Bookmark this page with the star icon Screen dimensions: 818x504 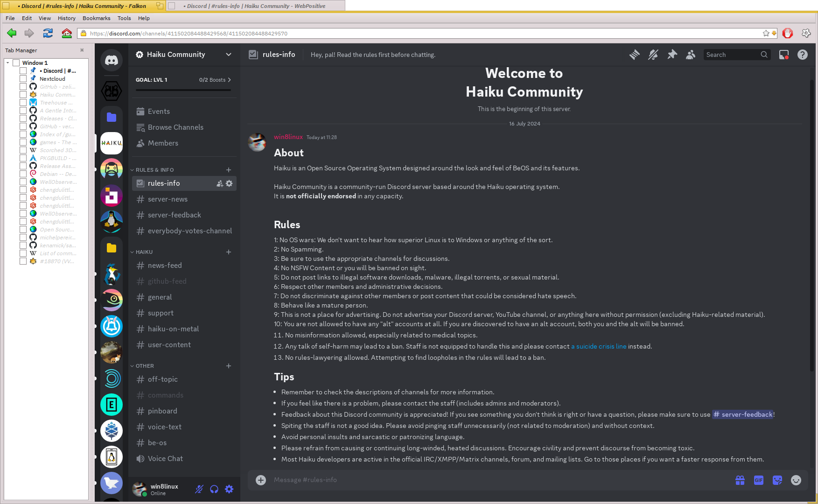click(766, 34)
